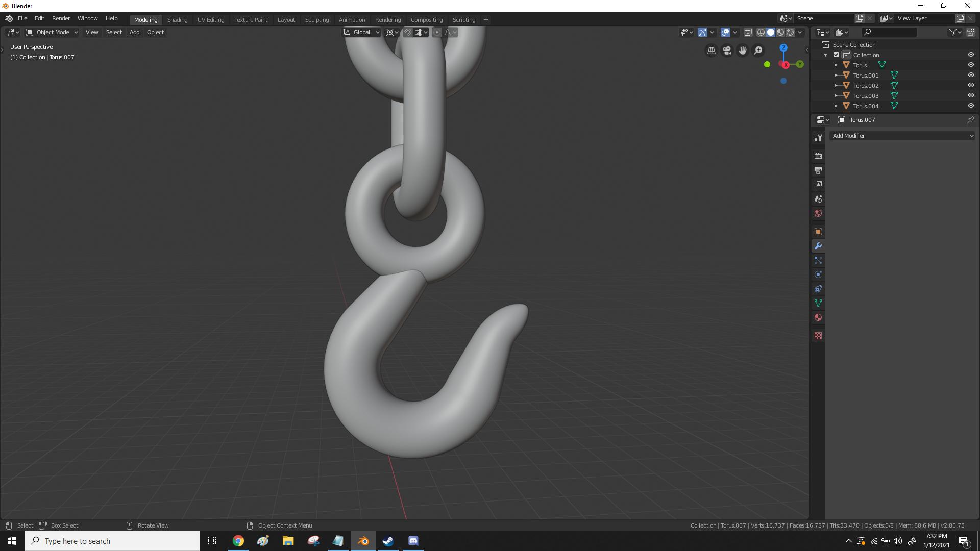980x551 pixels.
Task: Toggle proportional editing button
Action: (x=436, y=32)
